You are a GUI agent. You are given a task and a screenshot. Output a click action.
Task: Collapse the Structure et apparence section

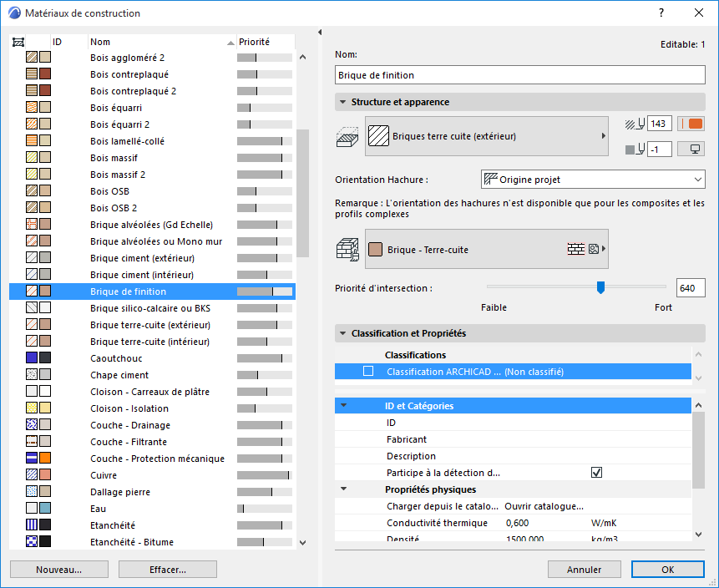[342, 102]
